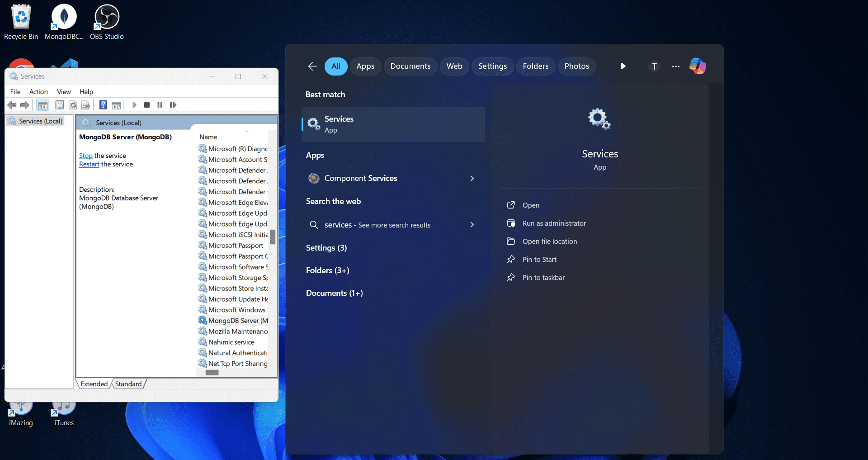
Task: Click the Export List toolbar icon
Action: tap(86, 105)
